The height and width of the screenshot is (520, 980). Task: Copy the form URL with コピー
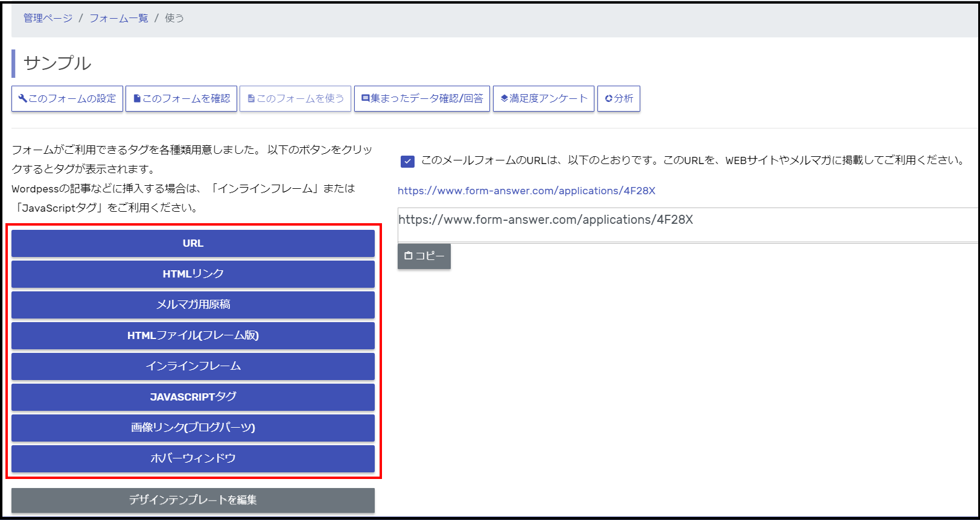tap(424, 256)
